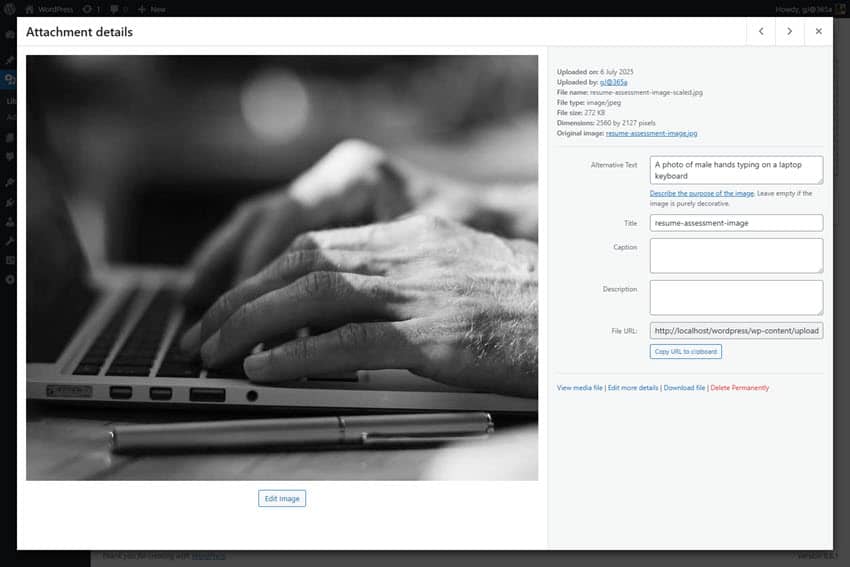Open the View media file link

tap(580, 388)
